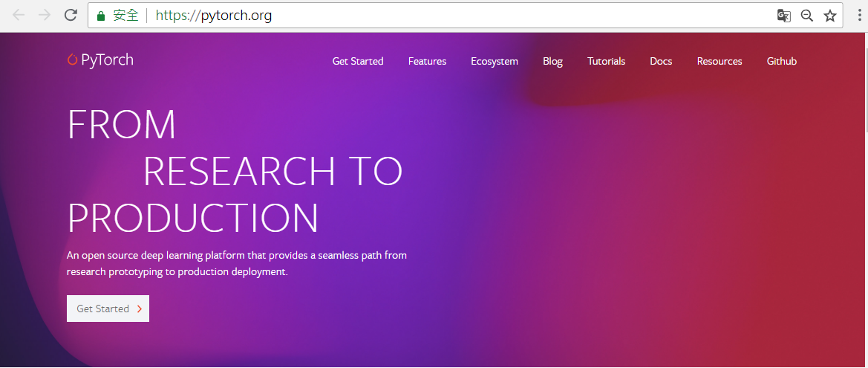868x368 pixels.
Task: Click the browser back arrow
Action: 19,16
